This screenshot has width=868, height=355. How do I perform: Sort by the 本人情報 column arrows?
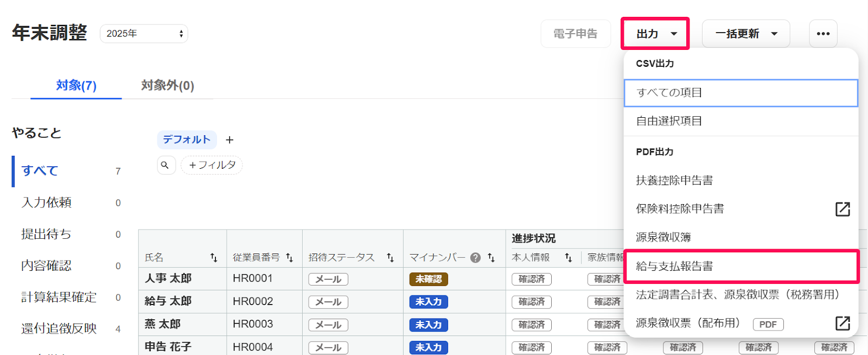click(568, 258)
